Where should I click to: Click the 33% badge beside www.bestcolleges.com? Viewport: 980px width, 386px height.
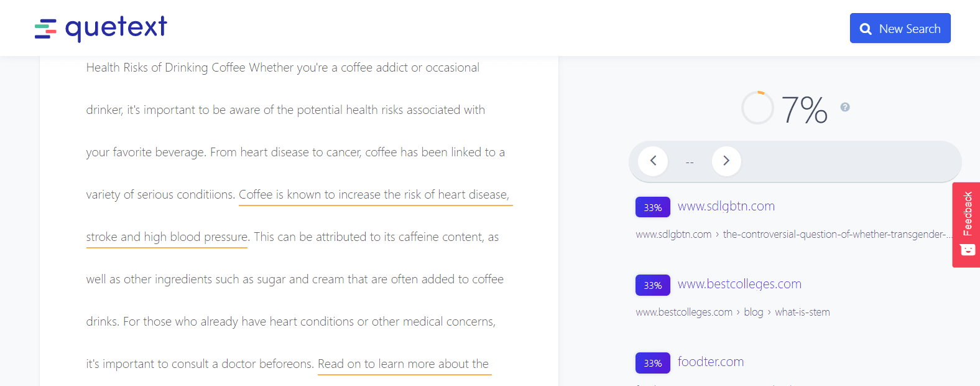(x=652, y=285)
